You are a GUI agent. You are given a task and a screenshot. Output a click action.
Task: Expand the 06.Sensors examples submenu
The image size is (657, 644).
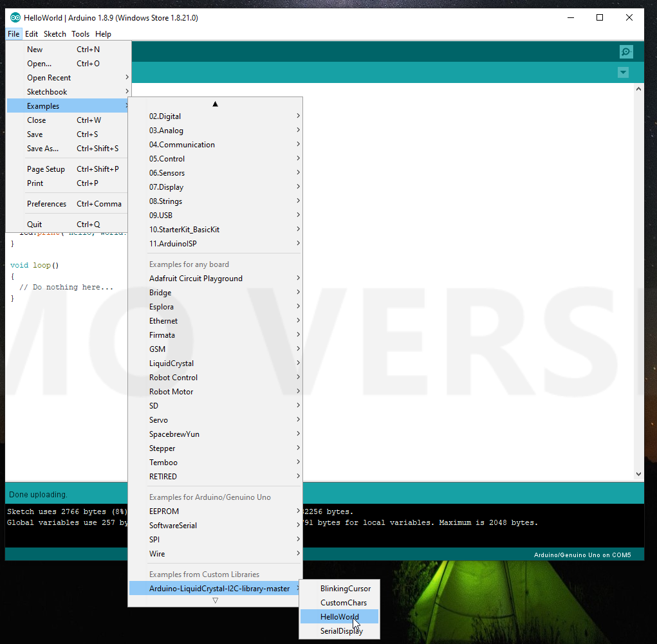pyautogui.click(x=216, y=172)
